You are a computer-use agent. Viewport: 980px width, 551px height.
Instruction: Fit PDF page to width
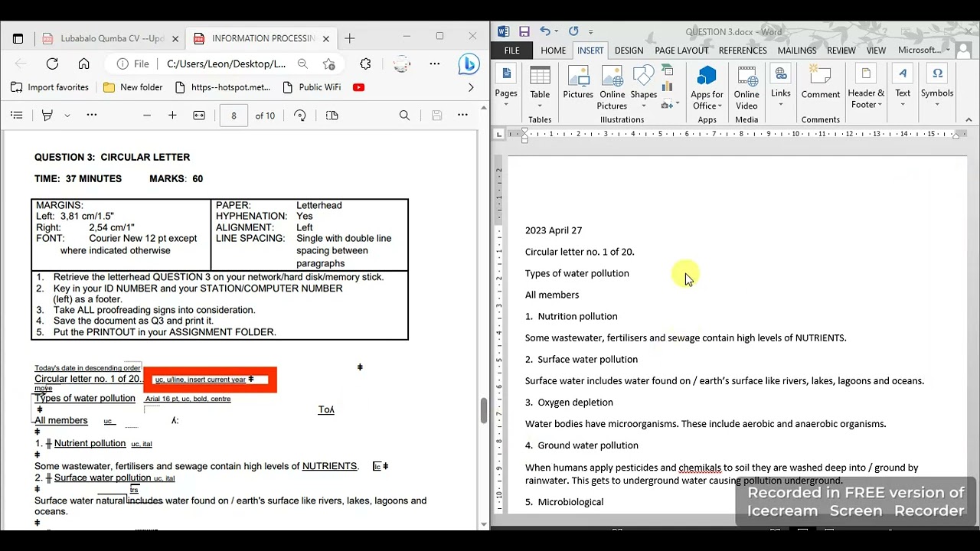coord(199,116)
